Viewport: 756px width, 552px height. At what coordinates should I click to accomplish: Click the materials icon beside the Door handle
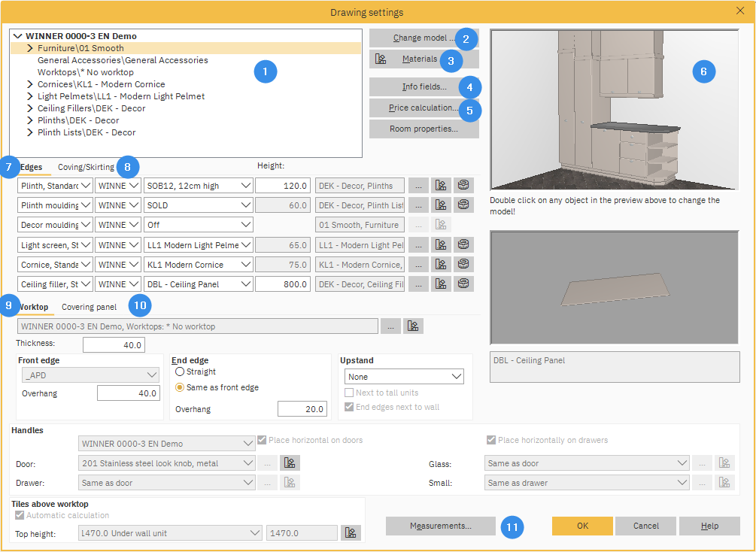[x=290, y=463]
